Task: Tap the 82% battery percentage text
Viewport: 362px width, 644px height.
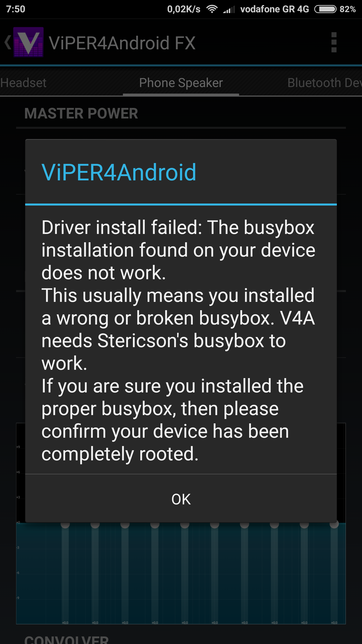Action: click(x=348, y=9)
